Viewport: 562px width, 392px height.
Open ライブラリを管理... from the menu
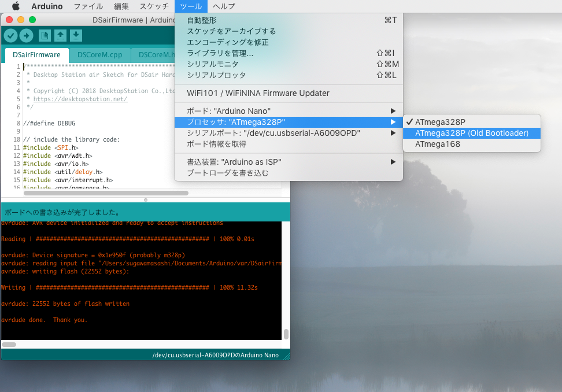(x=289, y=53)
